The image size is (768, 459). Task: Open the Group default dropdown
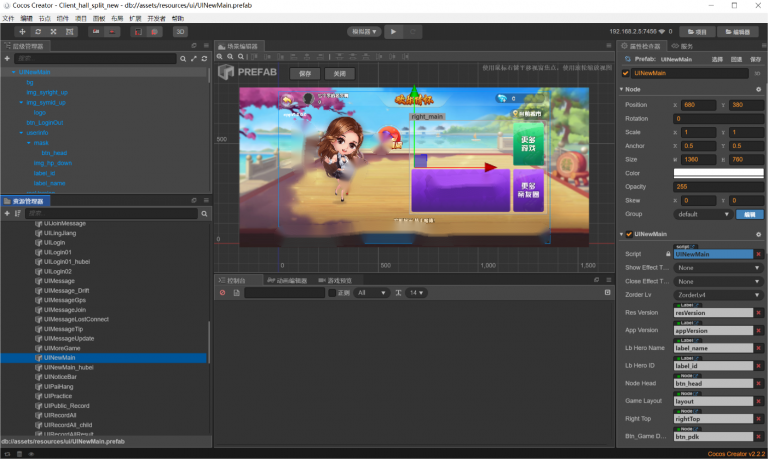703,214
